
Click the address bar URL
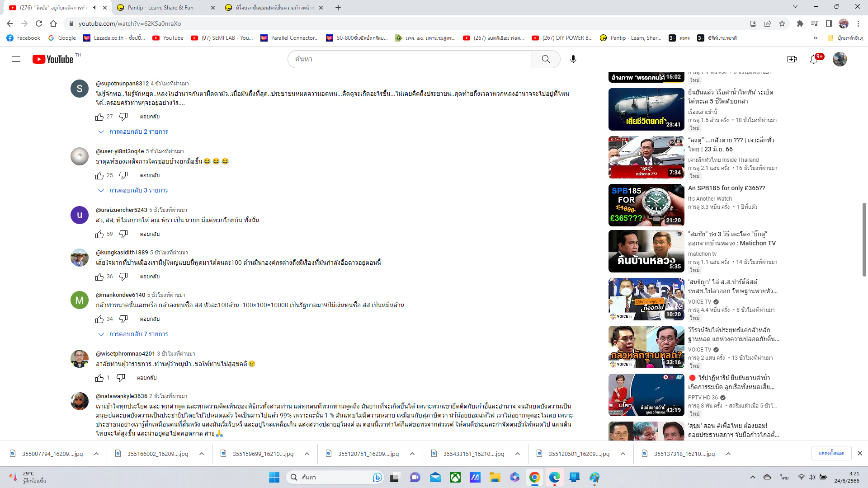(130, 23)
